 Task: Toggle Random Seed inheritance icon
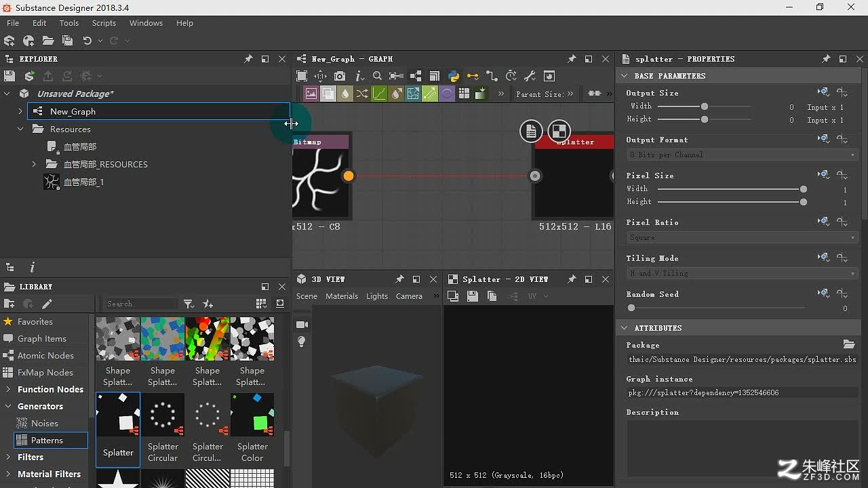click(x=823, y=293)
